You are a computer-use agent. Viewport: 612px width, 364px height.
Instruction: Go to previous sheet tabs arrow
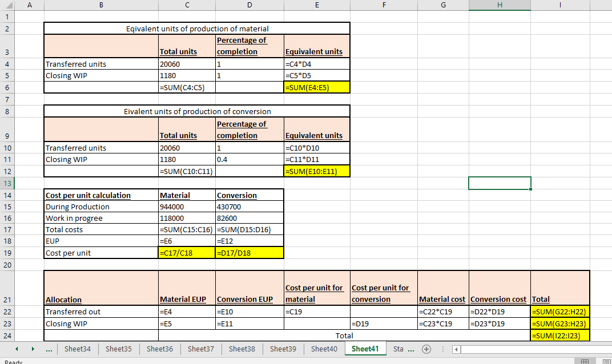17,349
